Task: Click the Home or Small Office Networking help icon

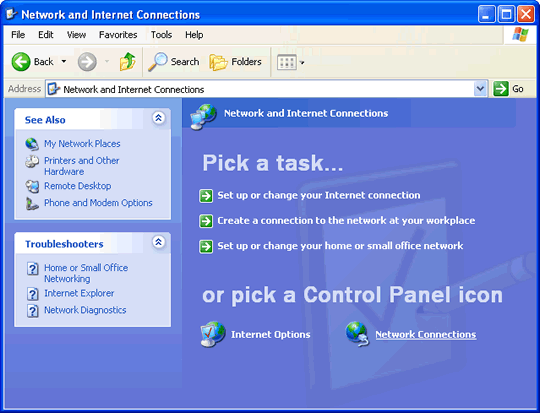Action: (x=32, y=268)
